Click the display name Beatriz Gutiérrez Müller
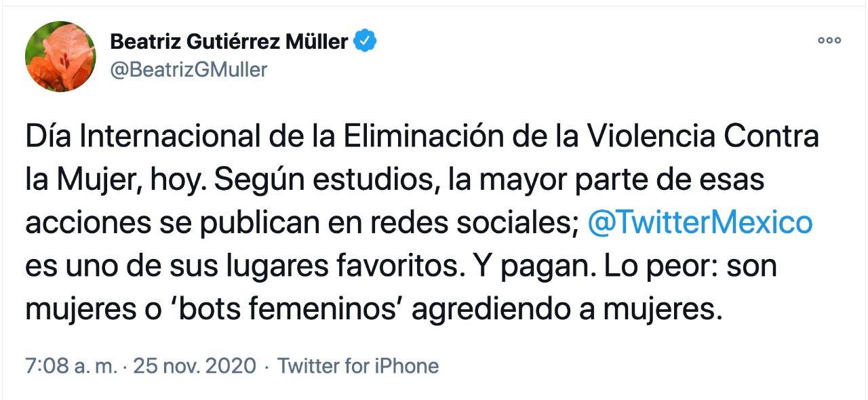The width and height of the screenshot is (868, 400). (230, 40)
